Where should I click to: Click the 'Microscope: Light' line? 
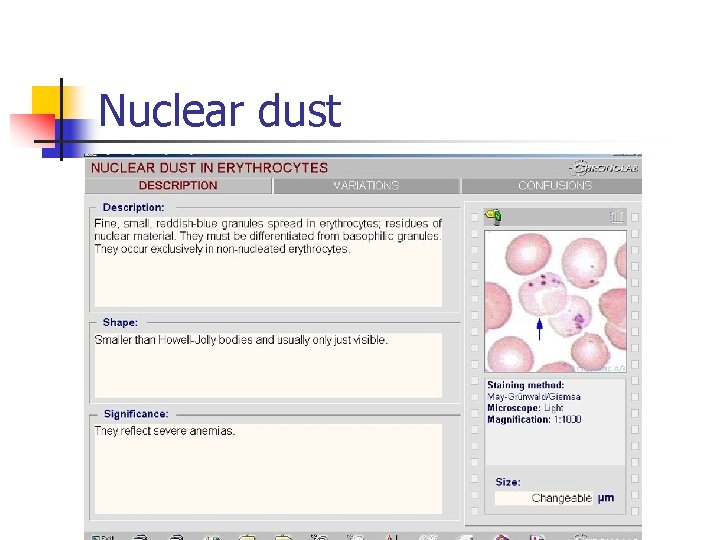point(525,408)
